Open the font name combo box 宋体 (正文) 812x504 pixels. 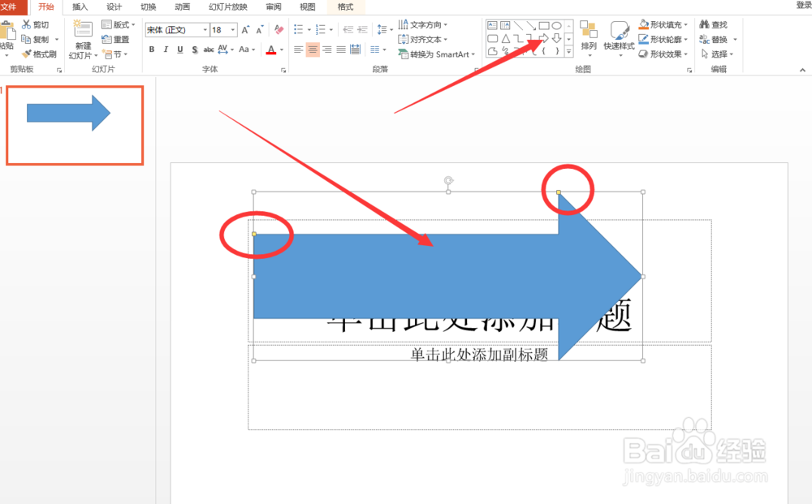[177, 30]
